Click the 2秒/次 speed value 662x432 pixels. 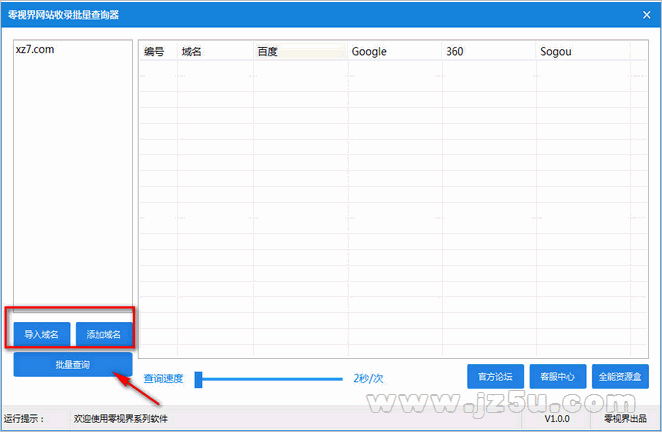point(368,378)
